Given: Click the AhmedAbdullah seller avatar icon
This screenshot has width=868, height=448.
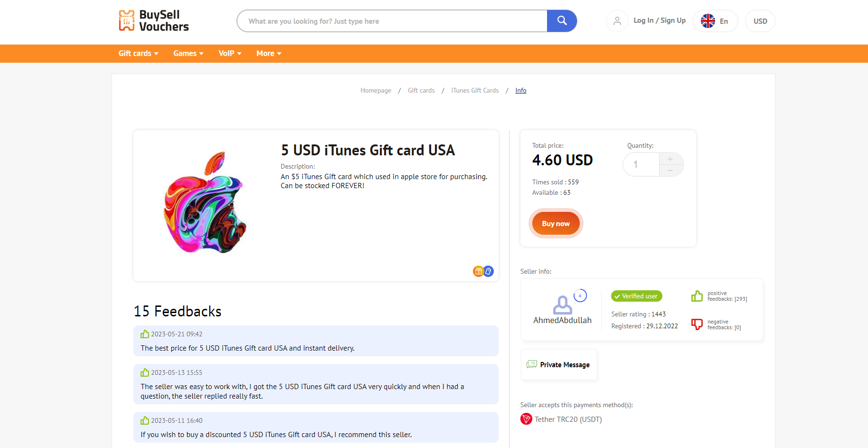Looking at the screenshot, I should [x=562, y=304].
